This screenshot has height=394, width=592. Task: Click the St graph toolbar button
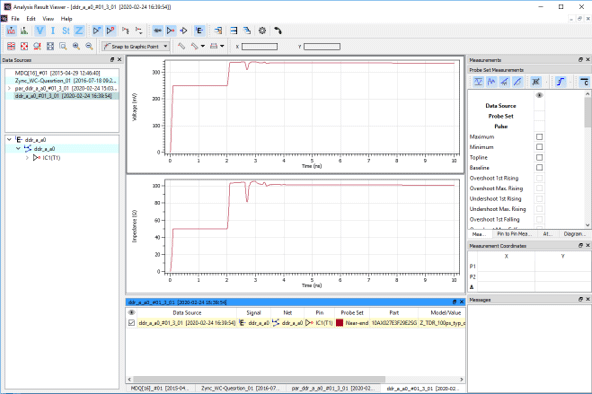pyautogui.click(x=66, y=31)
